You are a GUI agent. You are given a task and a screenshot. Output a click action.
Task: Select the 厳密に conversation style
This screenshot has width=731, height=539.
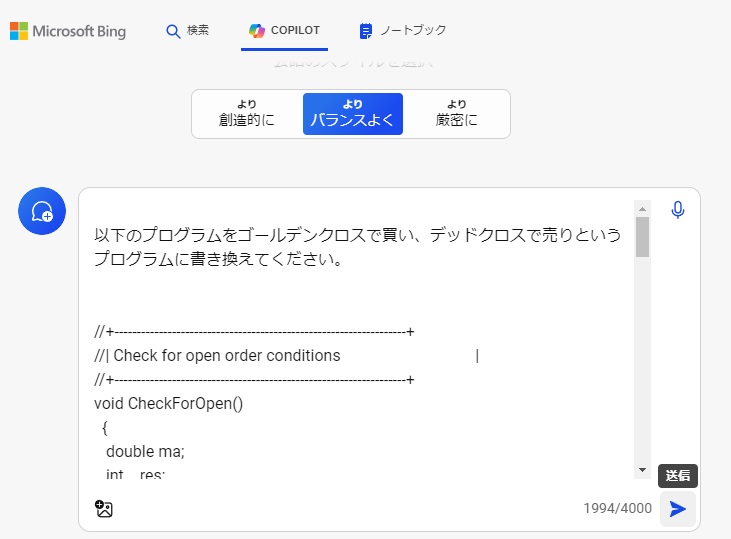(456, 114)
